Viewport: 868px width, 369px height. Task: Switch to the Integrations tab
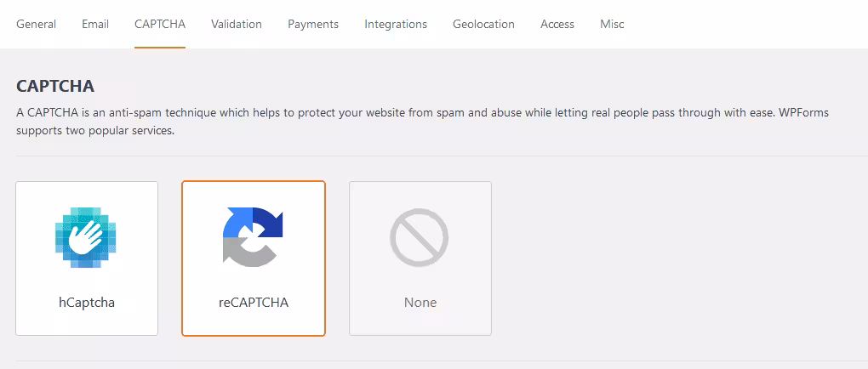click(x=396, y=25)
